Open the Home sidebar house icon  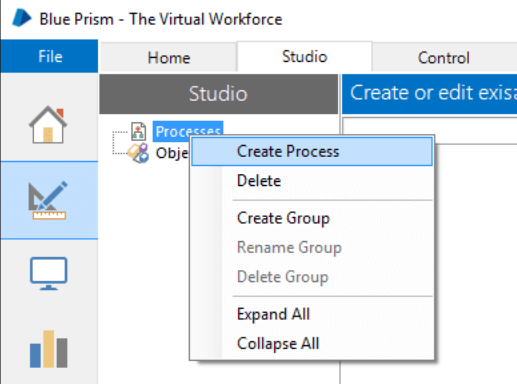pyautogui.click(x=48, y=124)
